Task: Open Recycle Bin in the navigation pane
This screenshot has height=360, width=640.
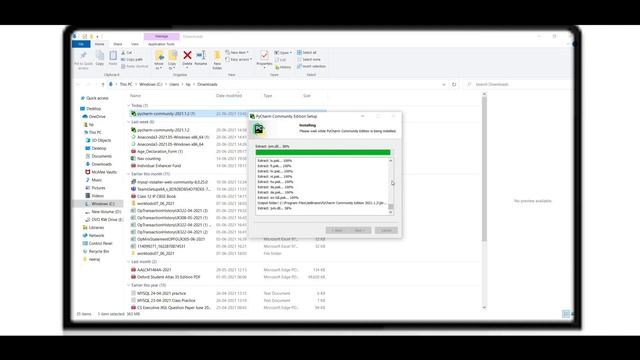Action: pos(96,251)
